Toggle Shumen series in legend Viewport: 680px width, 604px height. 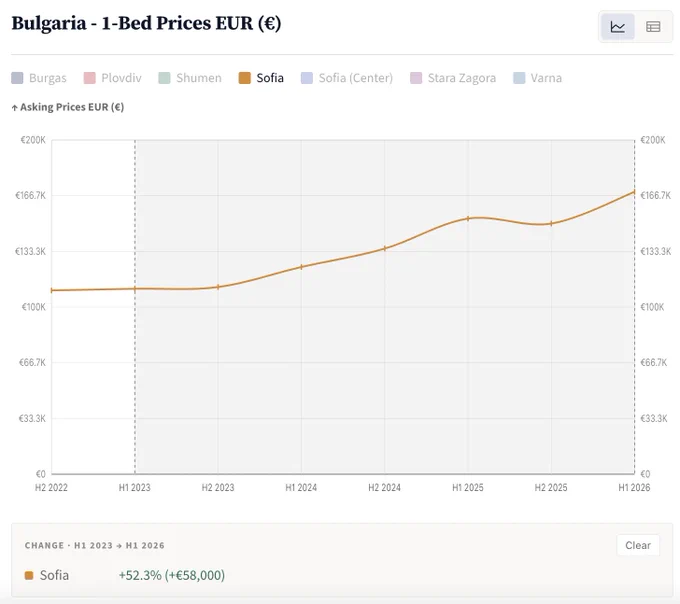[x=190, y=78]
